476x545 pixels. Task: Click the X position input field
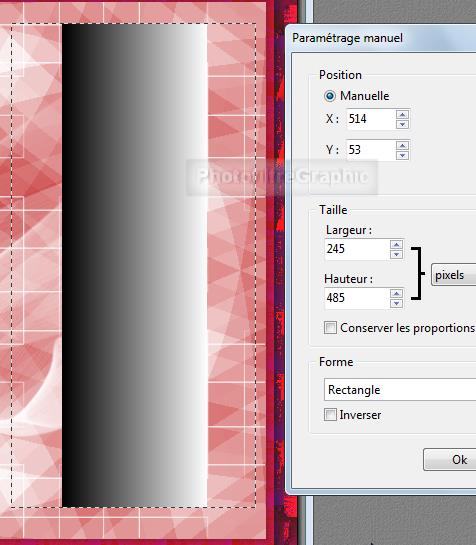371,119
